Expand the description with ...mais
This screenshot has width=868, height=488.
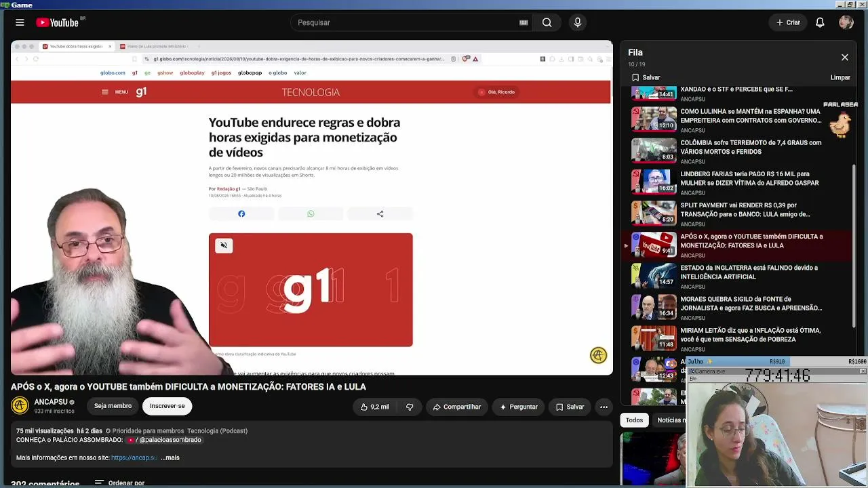[170, 457]
